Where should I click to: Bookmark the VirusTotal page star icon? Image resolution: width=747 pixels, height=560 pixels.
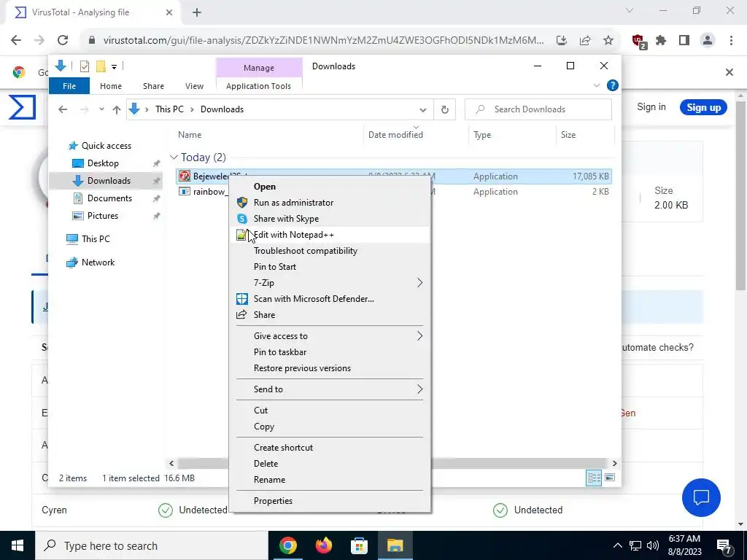[x=608, y=41]
